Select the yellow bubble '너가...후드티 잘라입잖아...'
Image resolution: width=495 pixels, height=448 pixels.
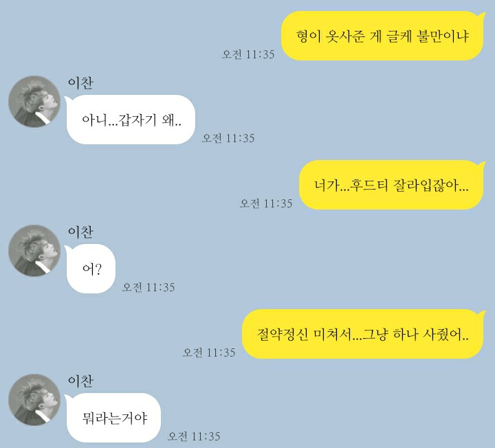coord(391,185)
